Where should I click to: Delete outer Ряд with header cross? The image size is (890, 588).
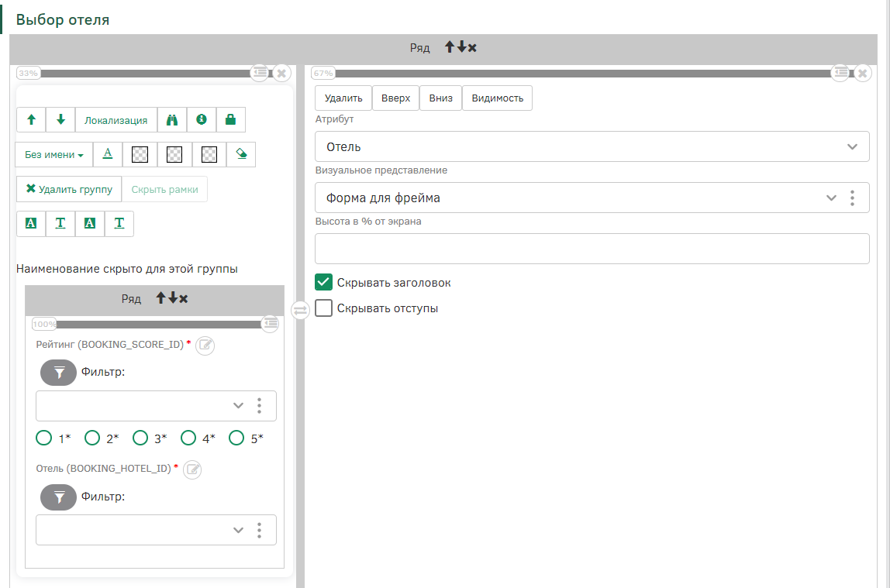(x=472, y=48)
